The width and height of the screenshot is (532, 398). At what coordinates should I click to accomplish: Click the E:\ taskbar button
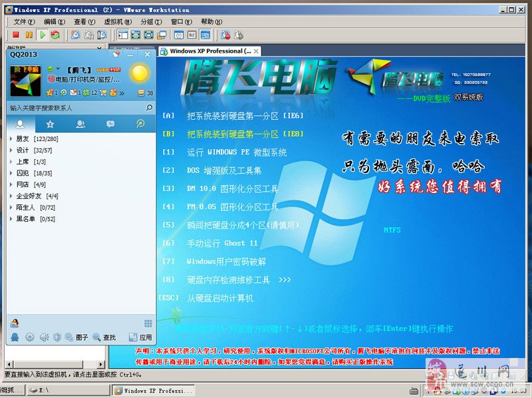coord(68,390)
